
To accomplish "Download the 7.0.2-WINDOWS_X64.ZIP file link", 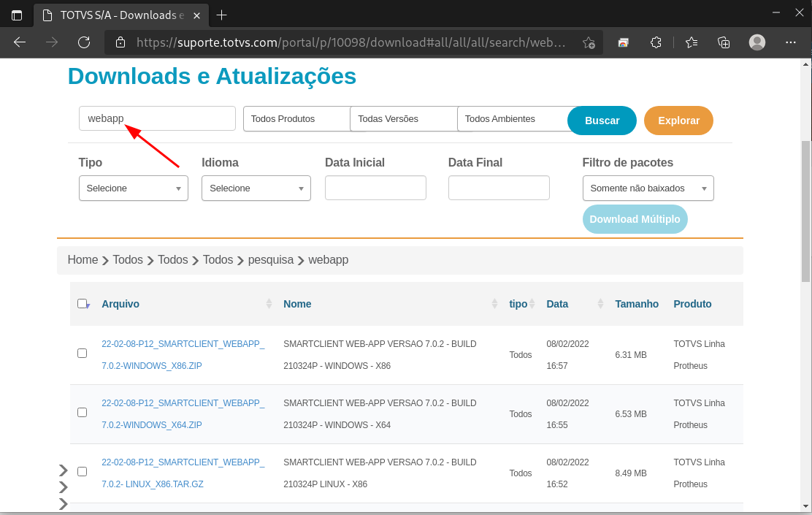I will pyautogui.click(x=183, y=414).
